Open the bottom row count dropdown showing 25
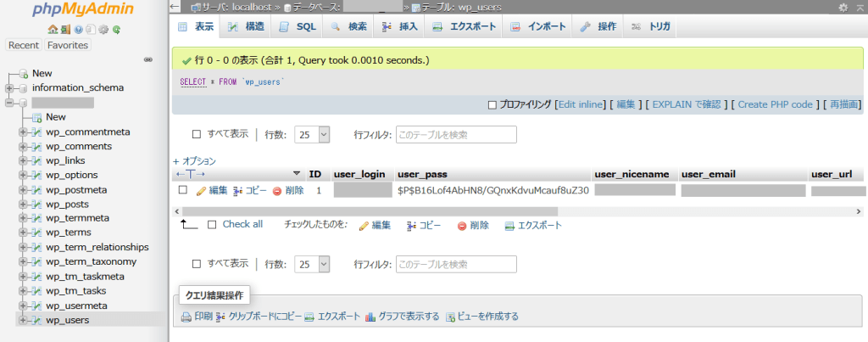This screenshot has height=342, width=868. [312, 265]
